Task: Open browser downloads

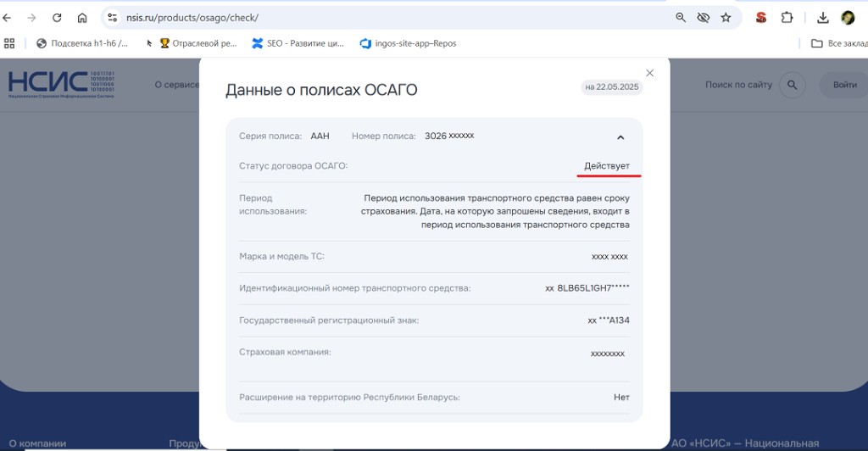Action: click(822, 18)
